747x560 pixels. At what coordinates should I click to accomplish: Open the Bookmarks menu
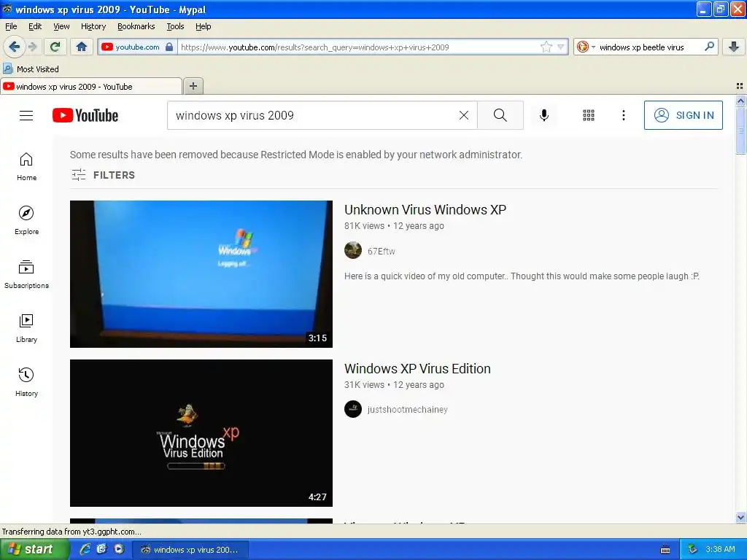click(x=136, y=26)
